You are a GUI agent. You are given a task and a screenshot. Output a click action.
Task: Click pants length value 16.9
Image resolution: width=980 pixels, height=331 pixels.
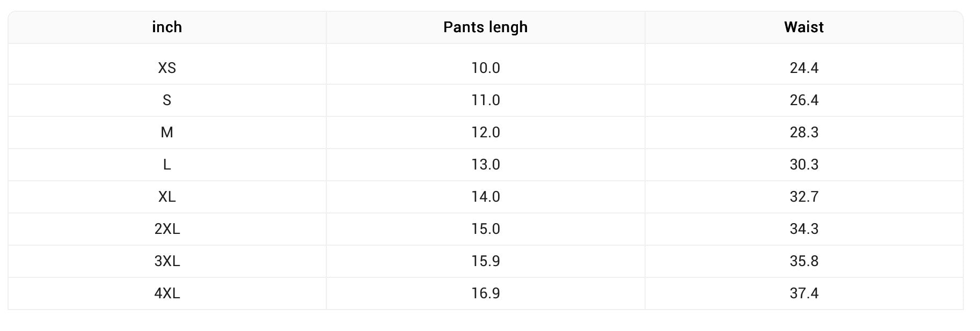point(485,293)
